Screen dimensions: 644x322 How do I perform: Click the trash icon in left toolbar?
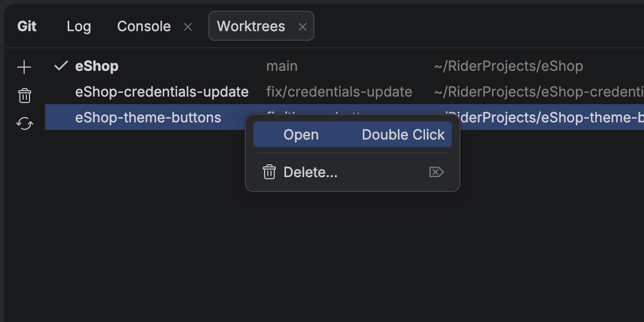pos(24,96)
